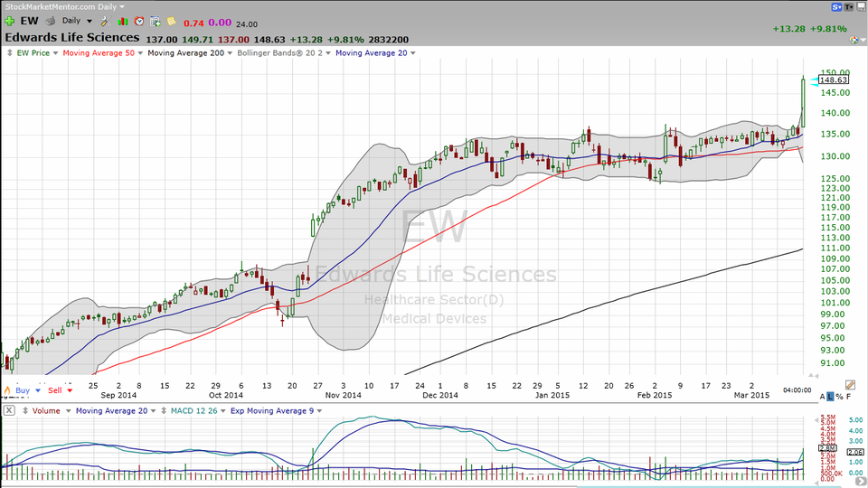Viewport: 868px width, 488px height.
Task: Click the blue S+ icon at top right
Action: (x=836, y=6)
